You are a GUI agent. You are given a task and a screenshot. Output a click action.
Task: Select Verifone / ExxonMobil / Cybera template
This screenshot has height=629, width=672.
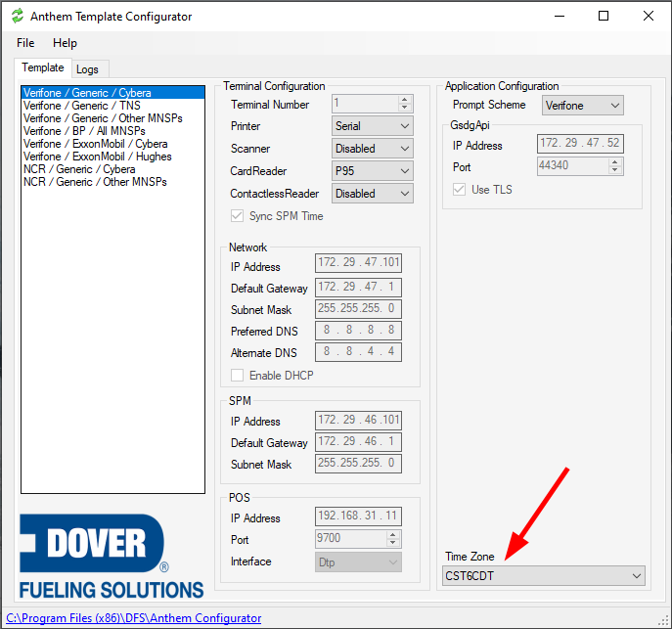(112, 144)
